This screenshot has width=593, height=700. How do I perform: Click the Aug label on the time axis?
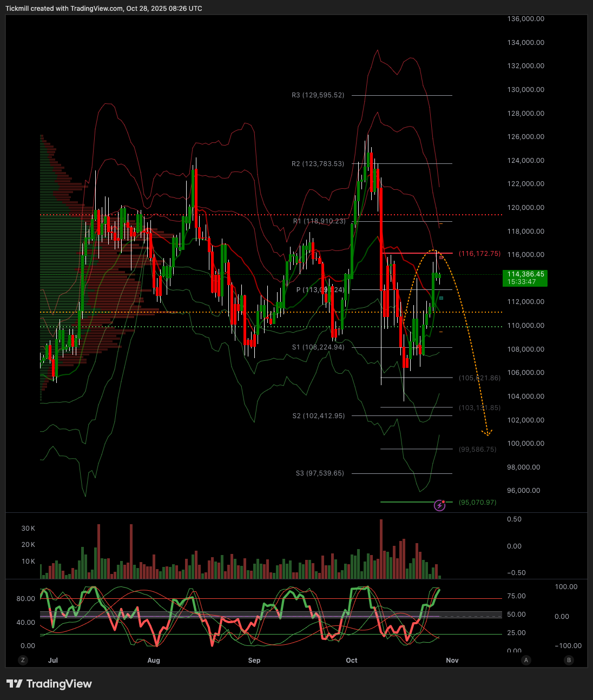[x=154, y=661]
